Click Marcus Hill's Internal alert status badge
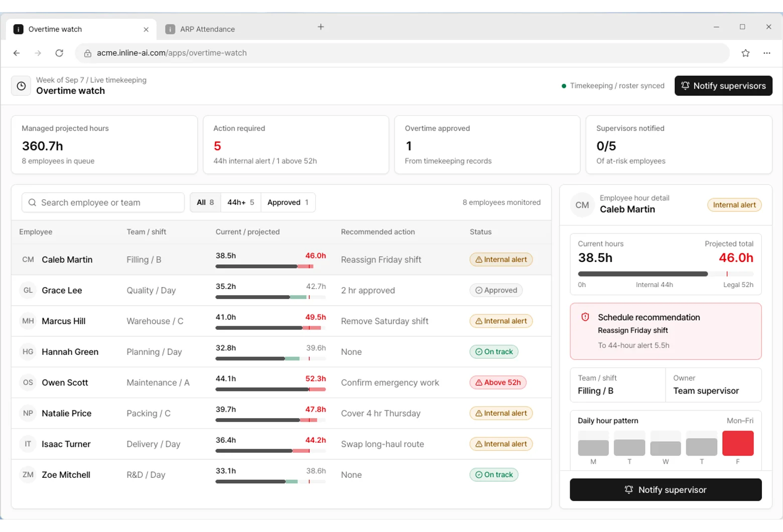Image resolution: width=783 pixels, height=532 pixels. tap(501, 321)
